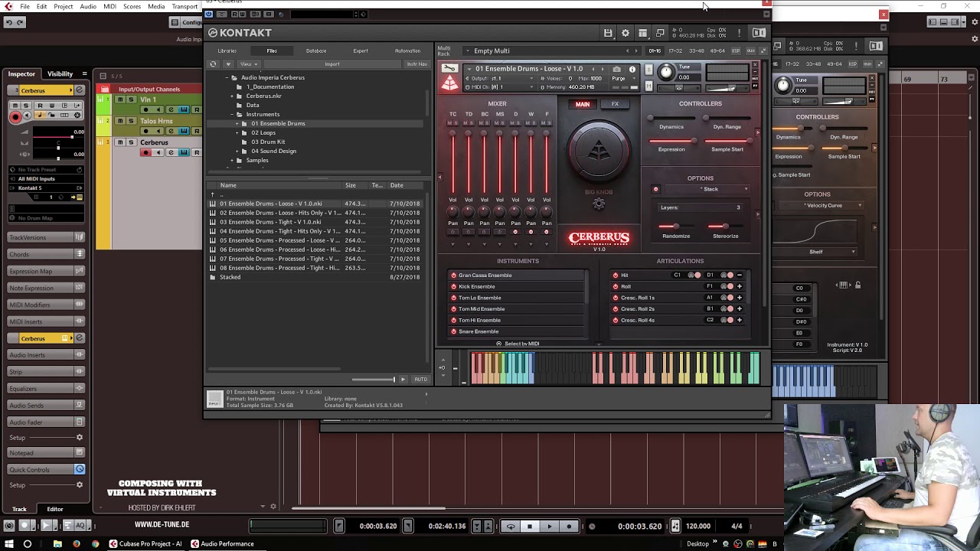Add the Roll articulation with its plus icon
Screen dimensions: 980x551
(x=739, y=286)
